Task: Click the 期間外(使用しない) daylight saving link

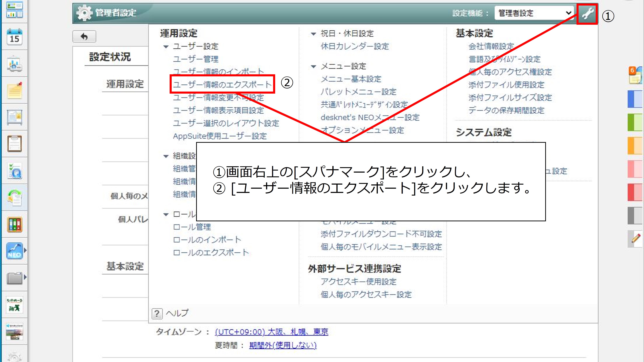Action: 283,345
